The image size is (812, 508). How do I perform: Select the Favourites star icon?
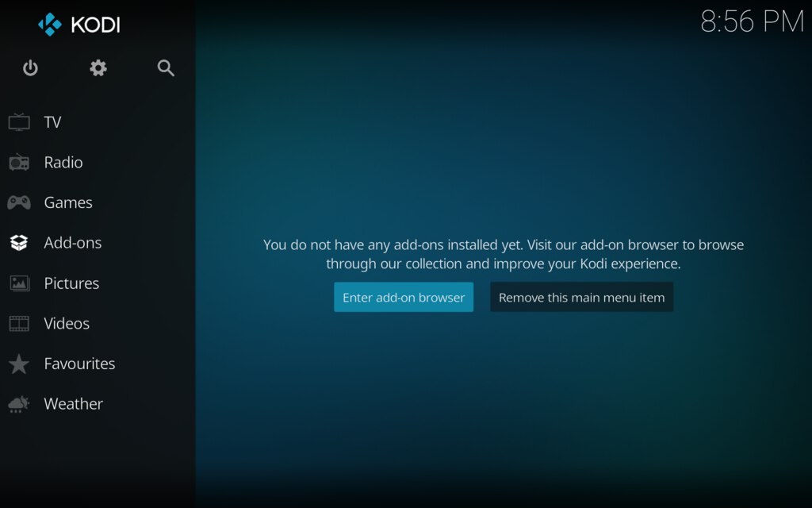point(19,364)
